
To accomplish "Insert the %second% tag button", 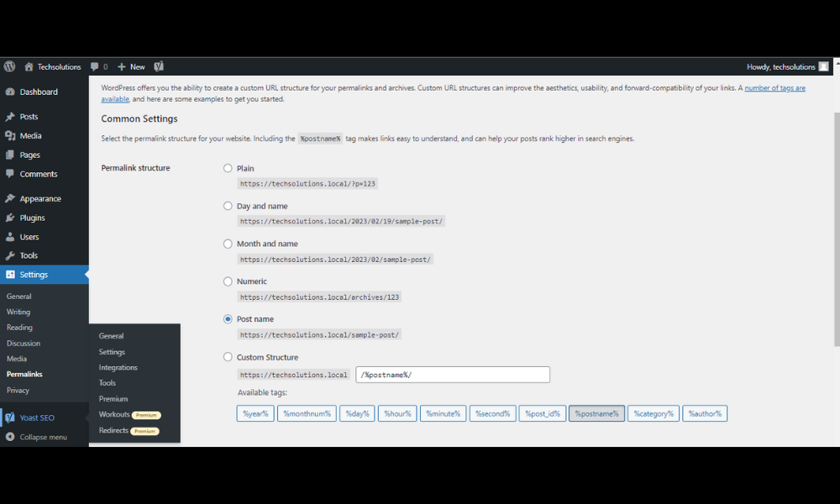I will (x=493, y=413).
